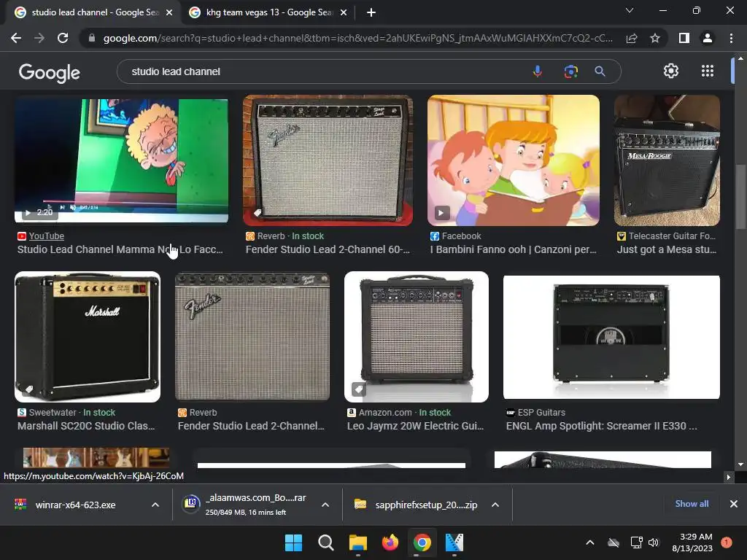Open the ENGL Screamer II amp image
The image size is (747, 560).
[x=611, y=337]
